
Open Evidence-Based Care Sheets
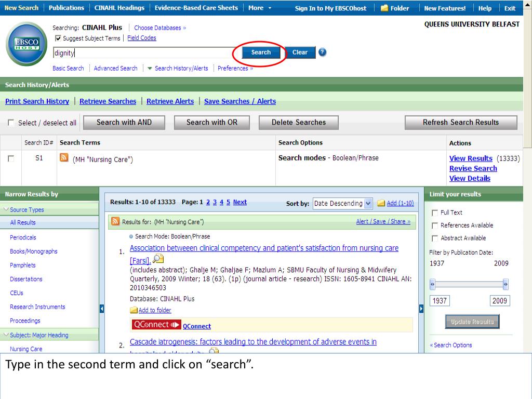(196, 8)
